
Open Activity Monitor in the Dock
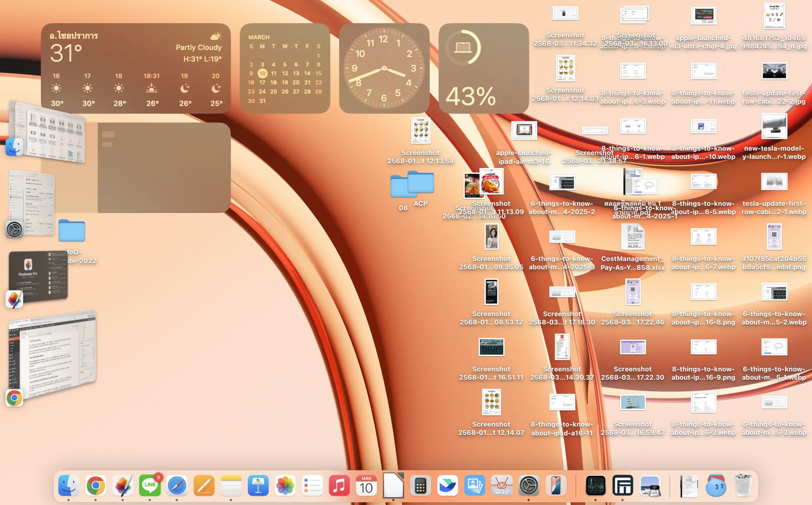pyautogui.click(x=595, y=485)
